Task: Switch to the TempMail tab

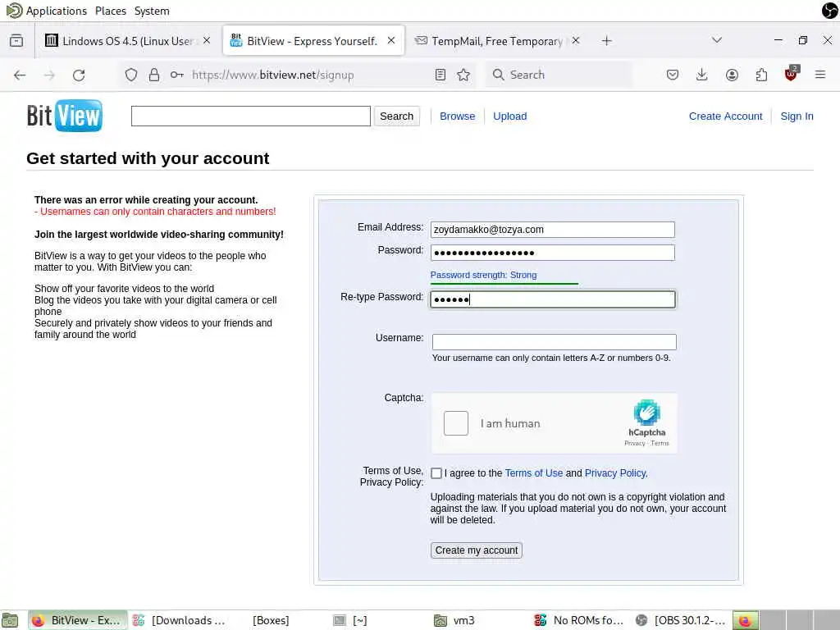Action: click(496, 41)
